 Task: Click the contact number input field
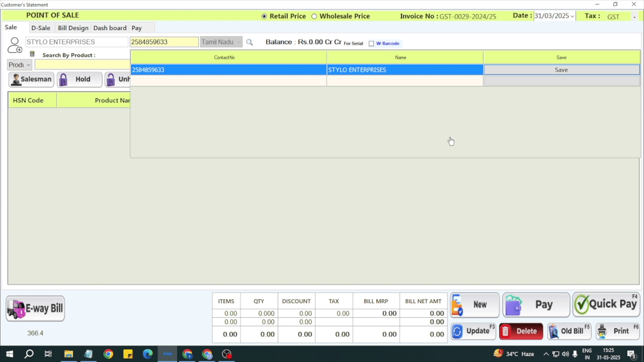click(x=164, y=42)
